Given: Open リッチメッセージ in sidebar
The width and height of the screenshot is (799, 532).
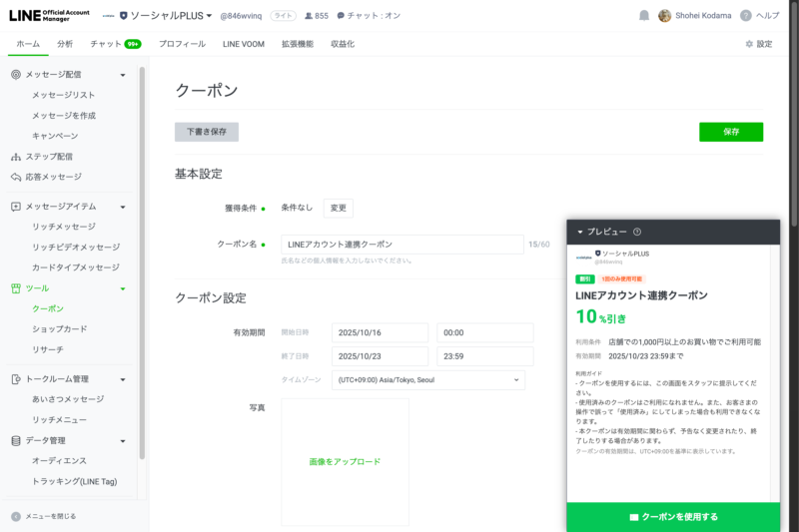Looking at the screenshot, I should pos(64,227).
